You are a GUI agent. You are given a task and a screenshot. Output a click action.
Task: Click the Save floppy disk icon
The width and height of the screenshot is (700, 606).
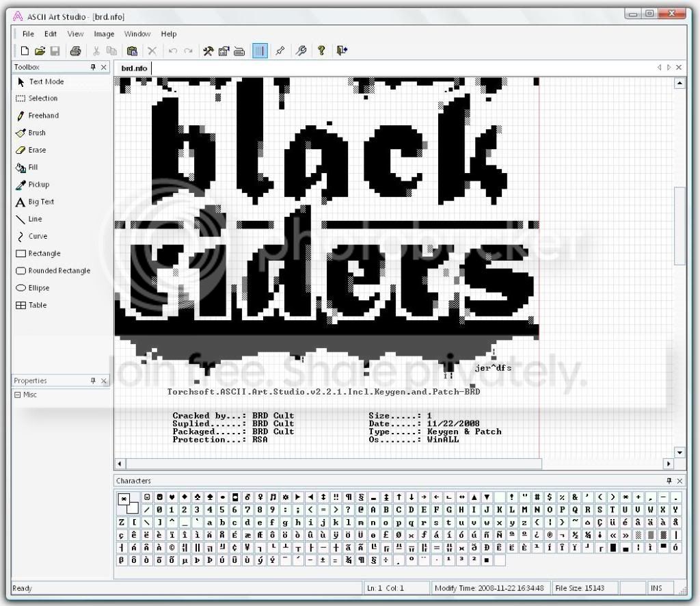pyautogui.click(x=55, y=51)
